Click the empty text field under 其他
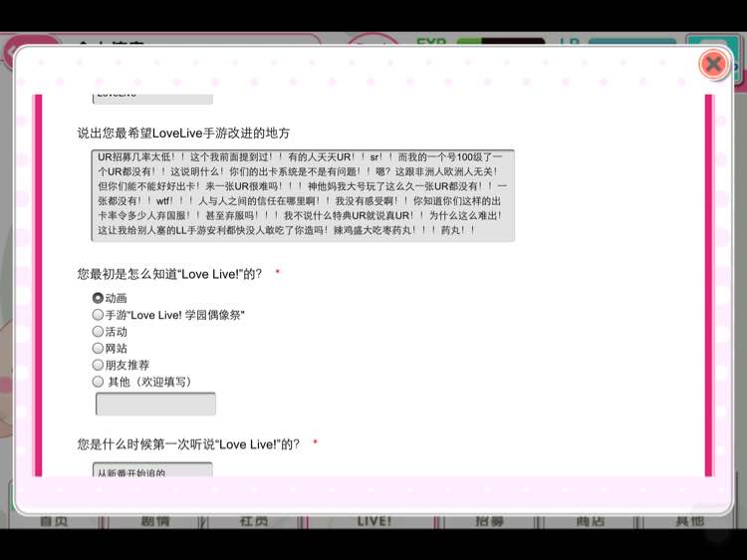747x560 pixels. [x=155, y=404]
